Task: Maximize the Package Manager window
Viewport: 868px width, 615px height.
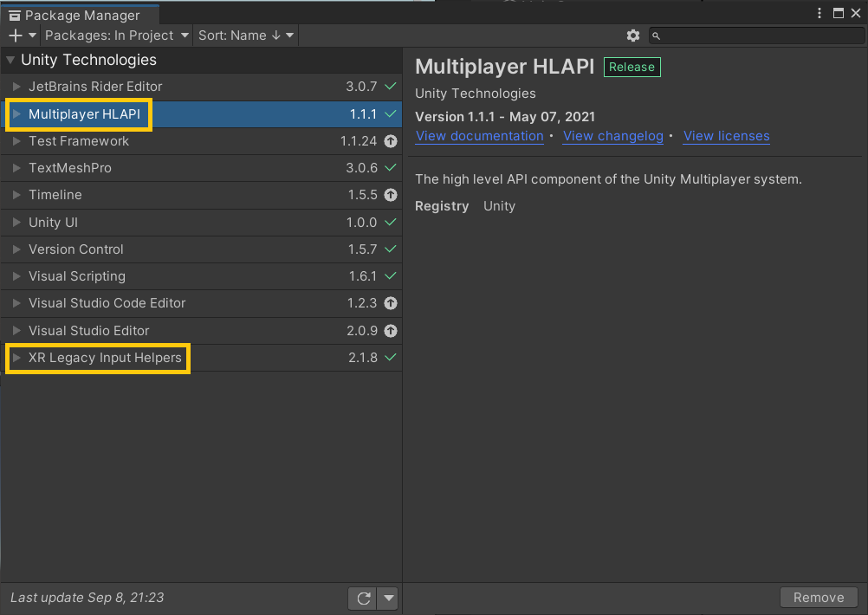Action: (x=838, y=13)
